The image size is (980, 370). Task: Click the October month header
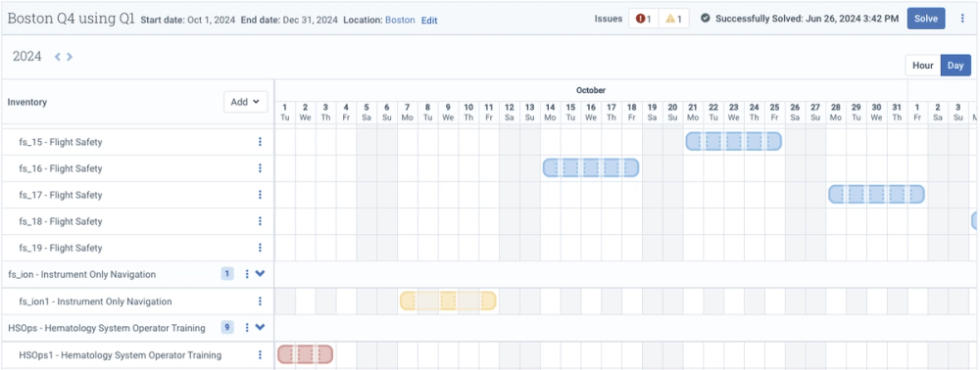[591, 90]
